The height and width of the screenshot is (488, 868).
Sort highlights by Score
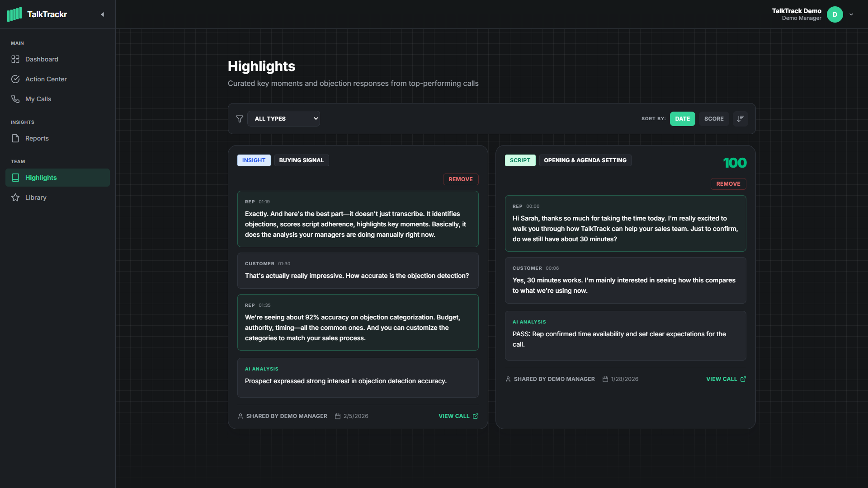coord(713,119)
